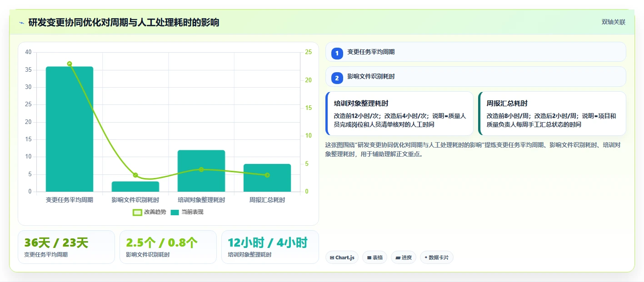644x282 pixels.
Task: Click the lightning icon beside the title
Action: (21, 23)
